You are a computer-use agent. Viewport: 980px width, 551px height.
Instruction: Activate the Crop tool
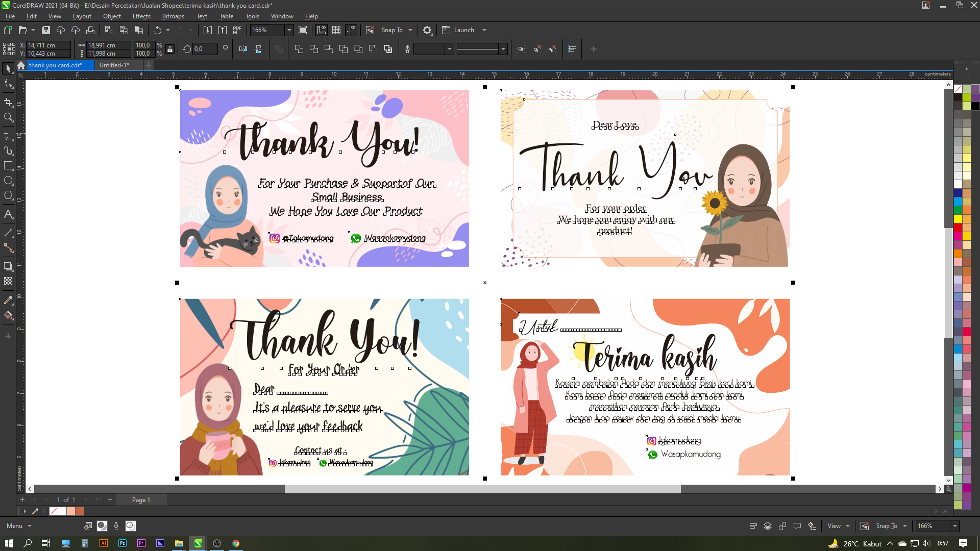click(8, 102)
